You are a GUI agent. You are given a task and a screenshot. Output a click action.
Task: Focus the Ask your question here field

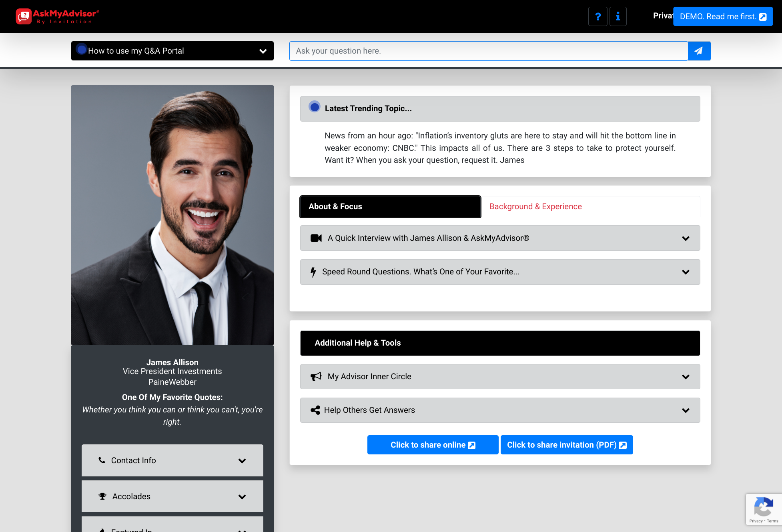pyautogui.click(x=489, y=51)
